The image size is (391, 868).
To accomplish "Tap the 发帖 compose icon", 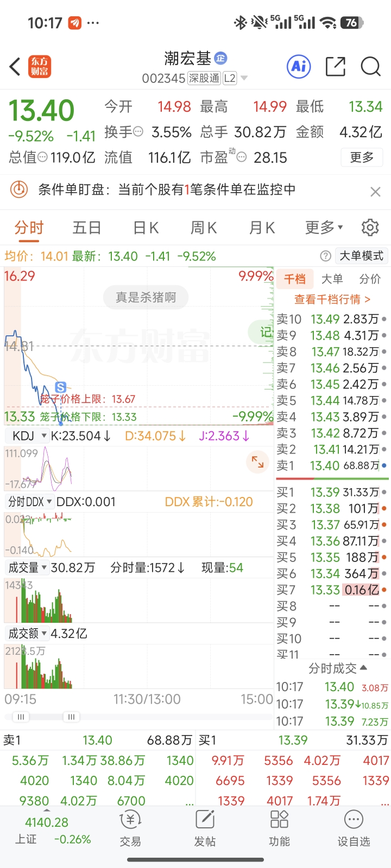I will tap(205, 827).
